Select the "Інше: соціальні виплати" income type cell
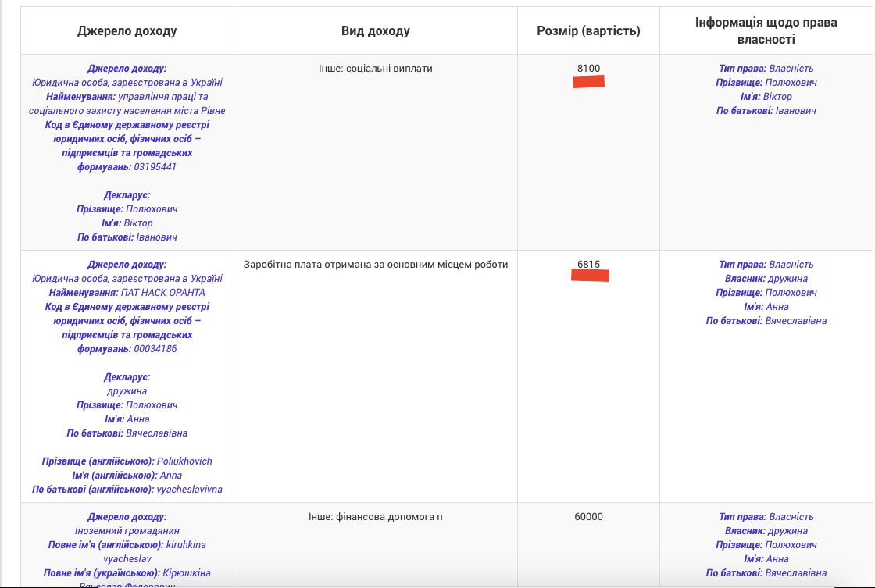 [375, 69]
